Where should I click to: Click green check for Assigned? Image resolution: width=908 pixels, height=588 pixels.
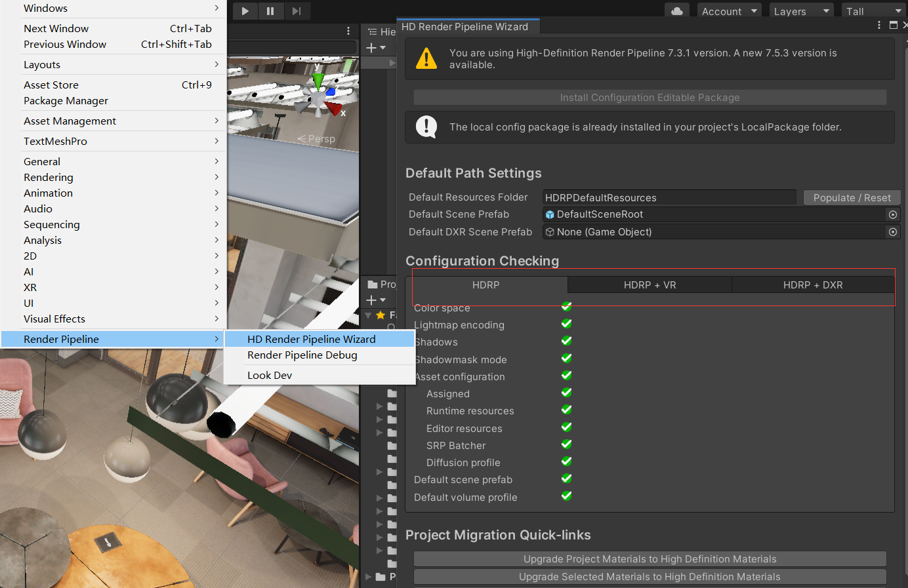pos(567,392)
